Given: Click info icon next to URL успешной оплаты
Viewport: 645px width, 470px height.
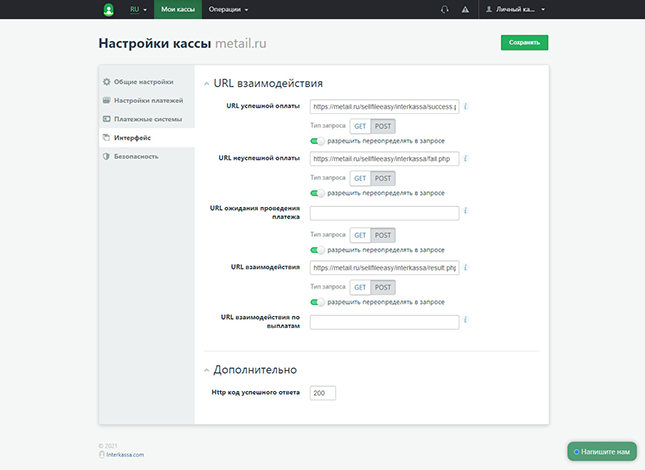Looking at the screenshot, I should 467,106.
